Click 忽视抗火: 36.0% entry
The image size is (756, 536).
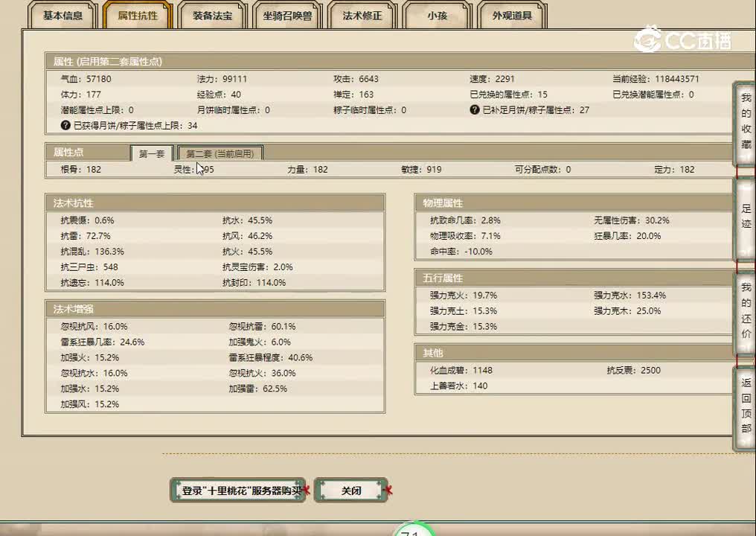pos(262,373)
